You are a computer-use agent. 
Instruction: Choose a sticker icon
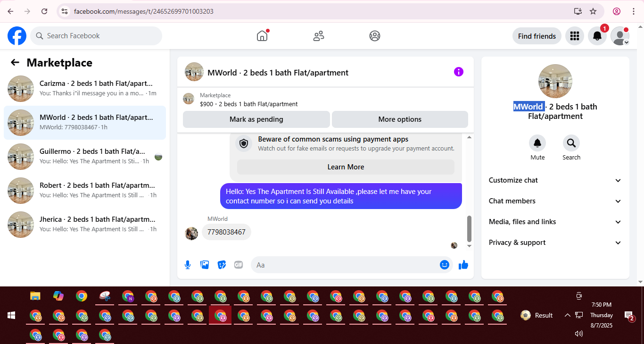pyautogui.click(x=222, y=265)
